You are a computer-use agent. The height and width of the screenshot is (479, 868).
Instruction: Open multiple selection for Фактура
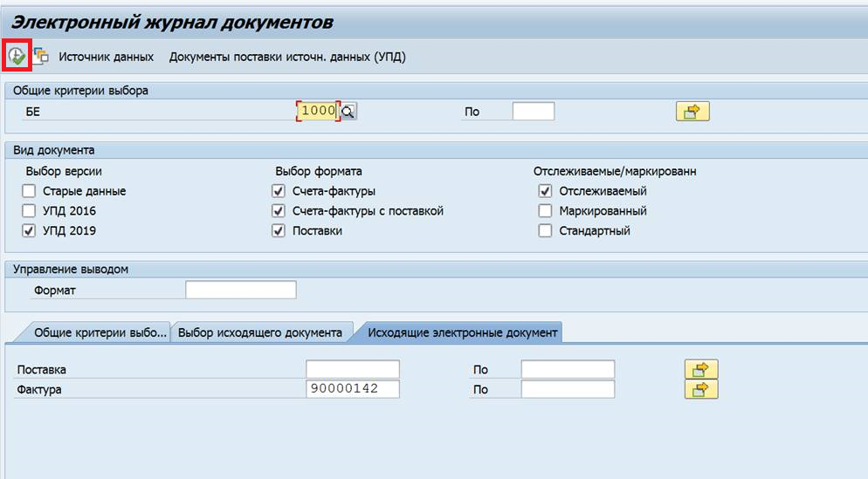pos(700,389)
